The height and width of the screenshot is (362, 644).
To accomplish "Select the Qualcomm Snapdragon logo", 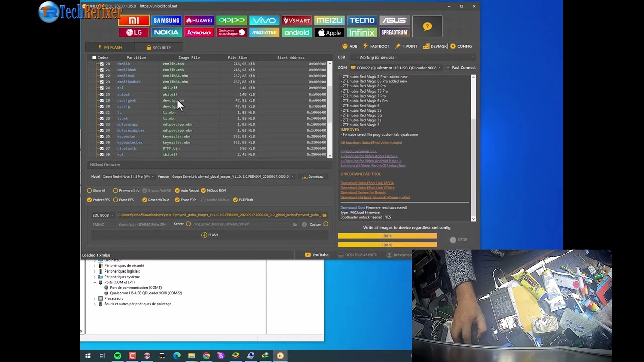I will (x=231, y=32).
